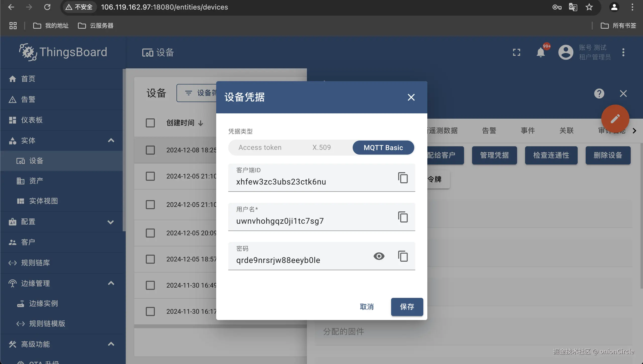Open the help question mark icon

(599, 94)
